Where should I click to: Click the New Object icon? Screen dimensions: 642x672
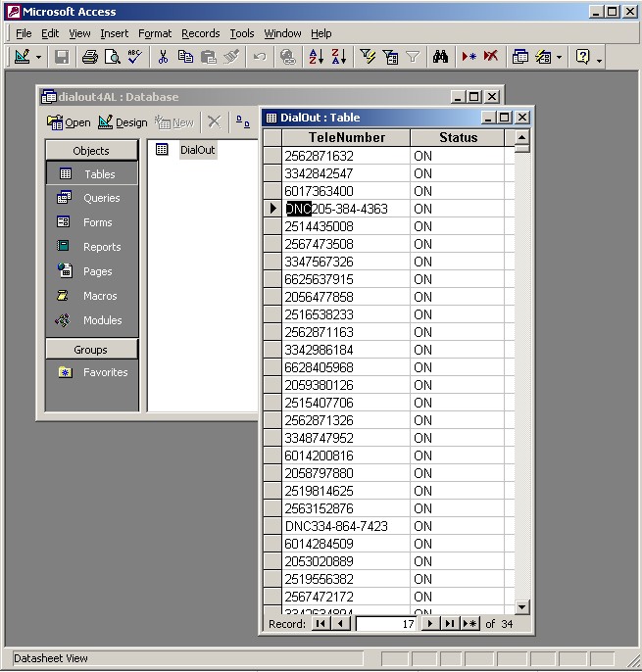point(543,57)
